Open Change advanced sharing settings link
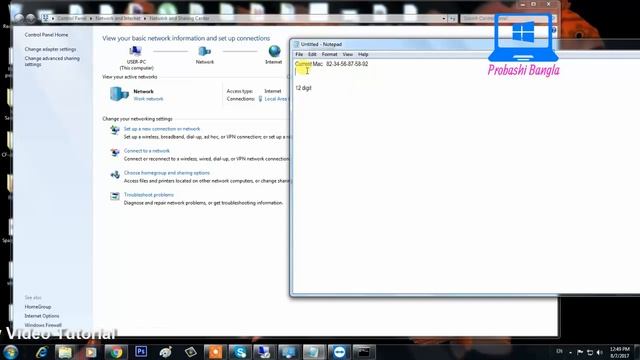Image resolution: width=640 pixels, height=360 pixels. click(52, 61)
